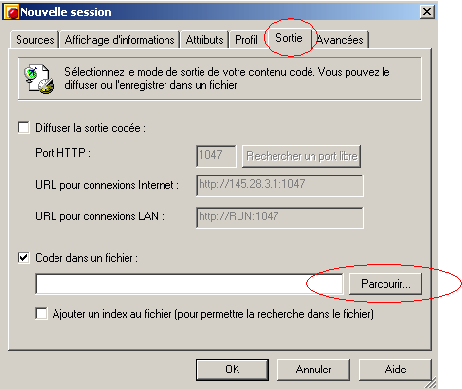Screen dimensions: 462x389
Task: Open the Avancées tab
Action: (x=340, y=40)
